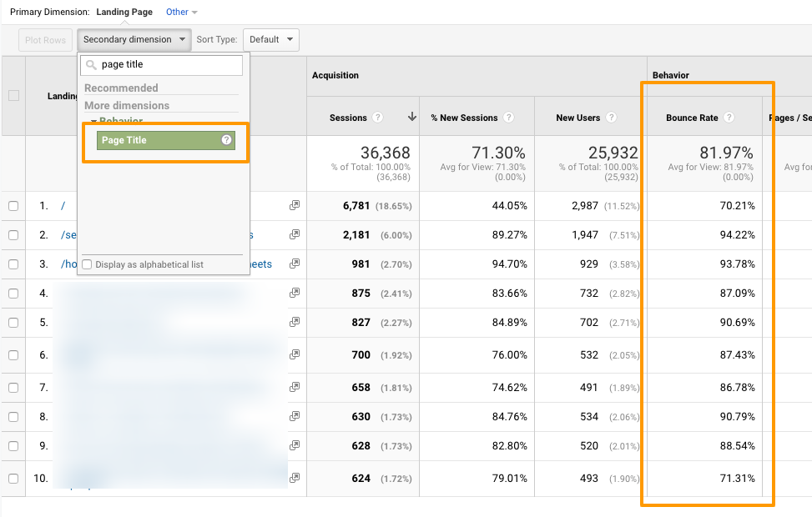This screenshot has width=812, height=517.
Task: Click help icon next to Bounce Rate
Action: pos(729,118)
